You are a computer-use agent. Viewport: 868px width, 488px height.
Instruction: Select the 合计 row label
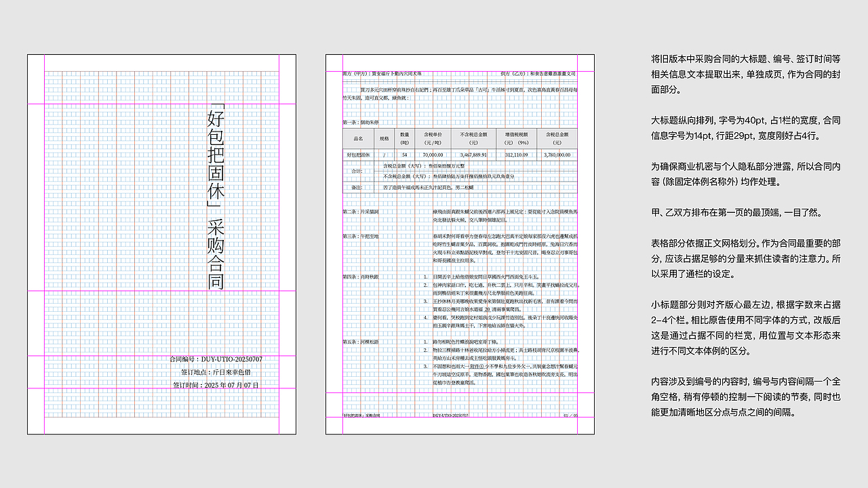[x=357, y=170]
